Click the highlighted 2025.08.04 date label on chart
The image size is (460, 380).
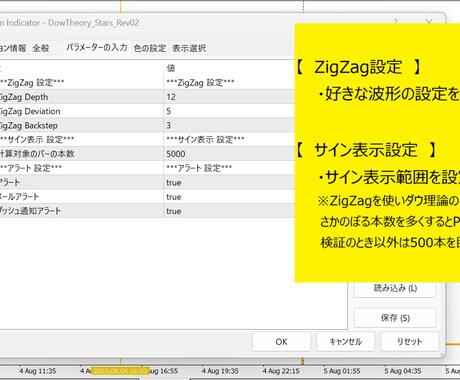coord(120,371)
